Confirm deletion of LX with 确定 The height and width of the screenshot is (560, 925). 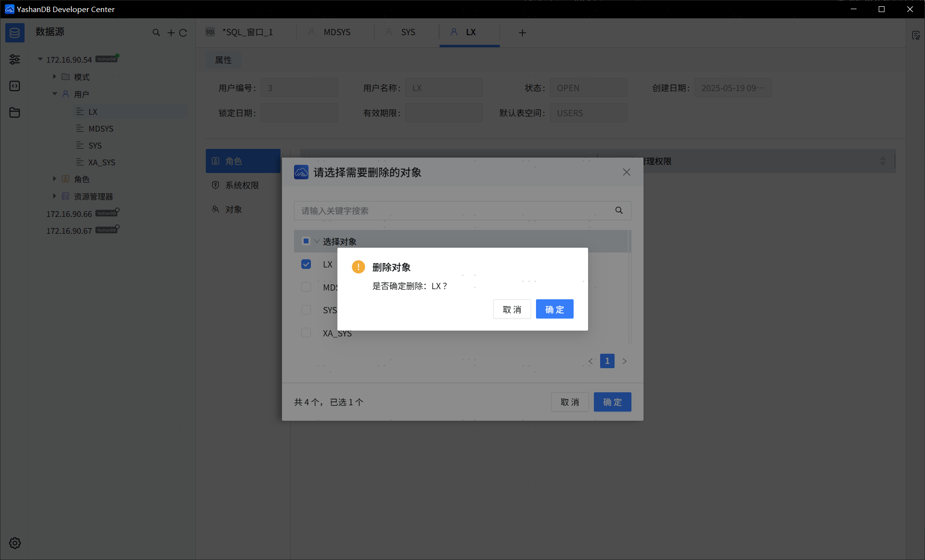(554, 309)
